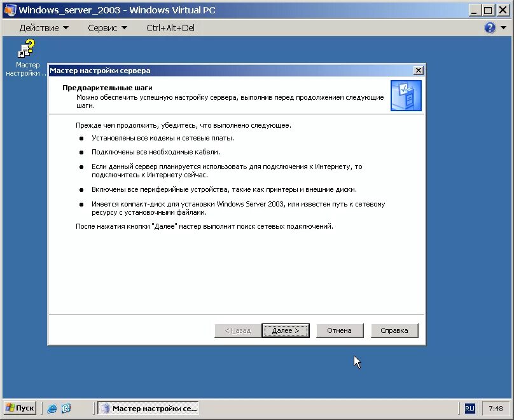Screen dimensions: 514x420
Task: Click text Установлены все модемы и сетевые платы
Action: click(x=163, y=138)
